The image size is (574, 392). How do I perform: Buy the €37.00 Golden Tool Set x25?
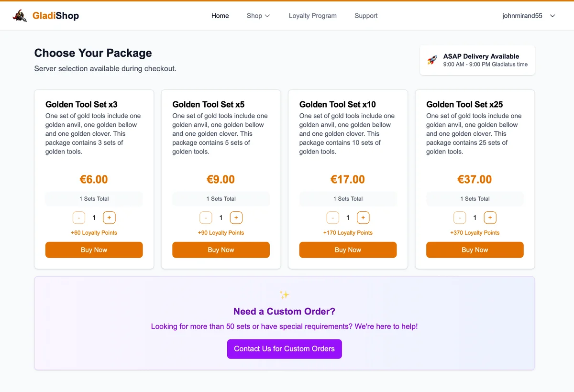(475, 250)
